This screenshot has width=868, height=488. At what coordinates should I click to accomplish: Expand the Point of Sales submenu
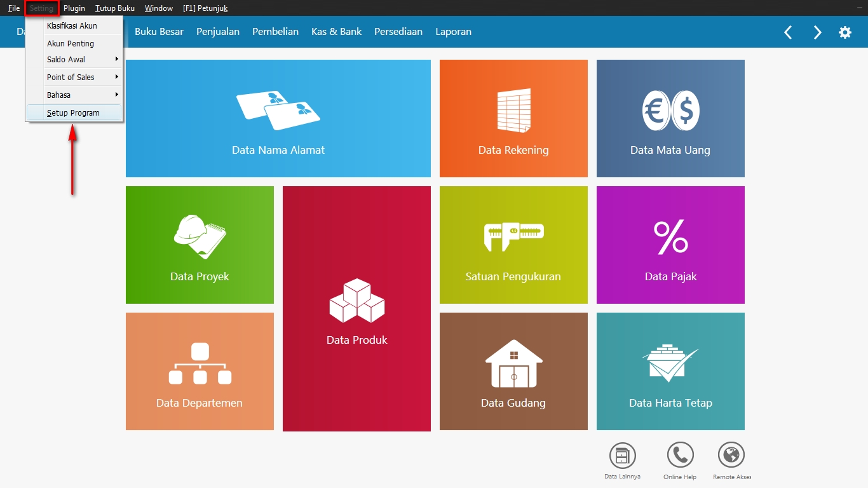click(x=74, y=77)
